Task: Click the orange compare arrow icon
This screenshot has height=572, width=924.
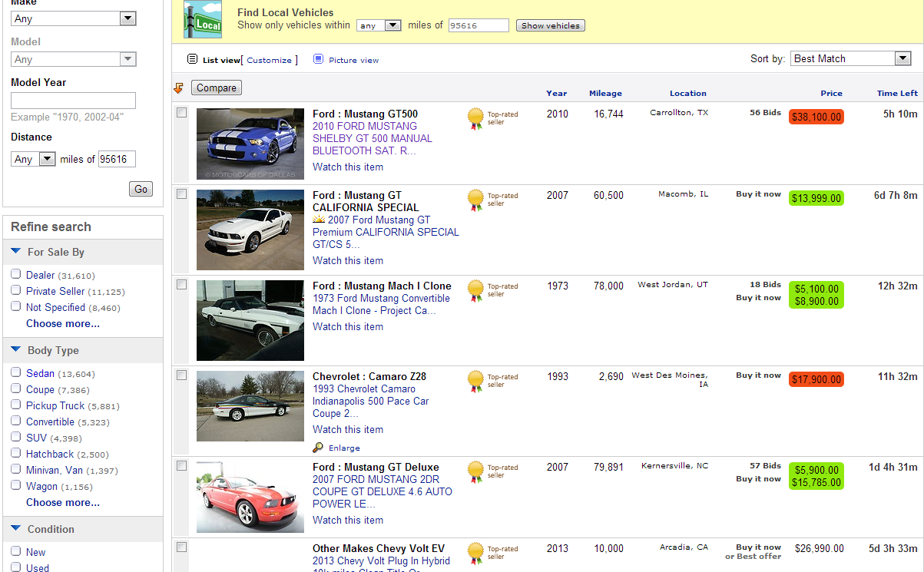Action: (x=179, y=88)
